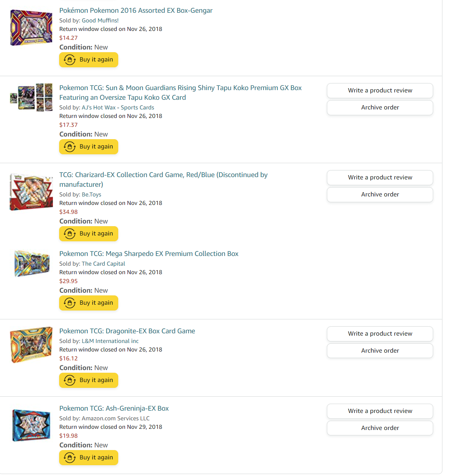Click the Dragonite-EX Box product image
The width and height of the screenshot is (449, 476).
tap(31, 345)
